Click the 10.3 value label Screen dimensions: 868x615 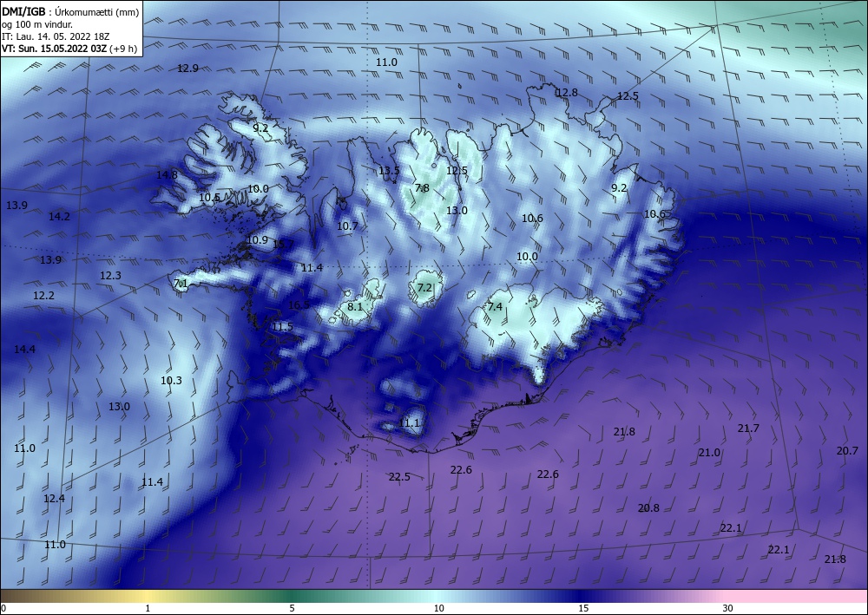coord(171,381)
